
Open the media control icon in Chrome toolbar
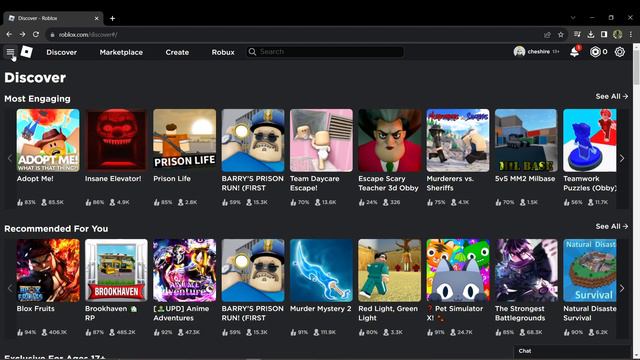[577, 35]
